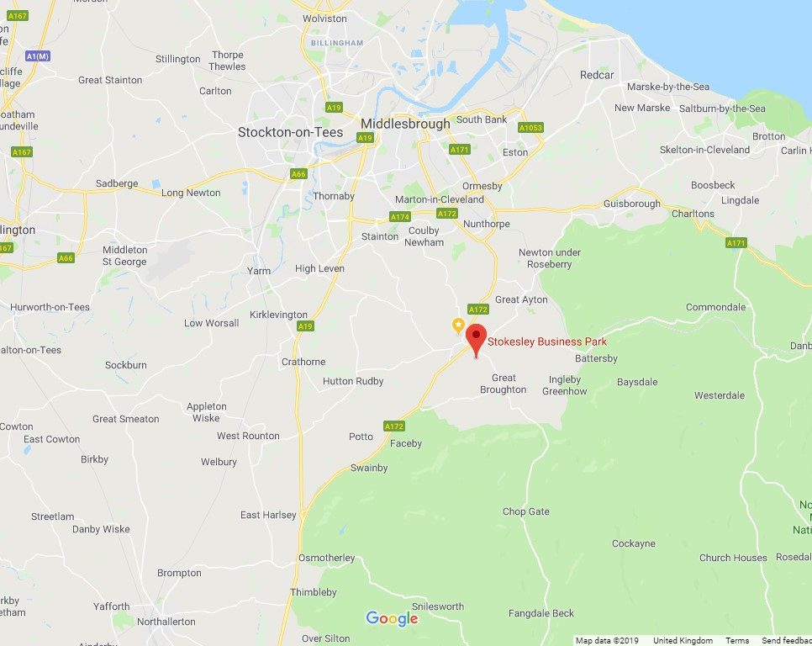
Task: Click the Guisborough town label
Action: pos(632,204)
